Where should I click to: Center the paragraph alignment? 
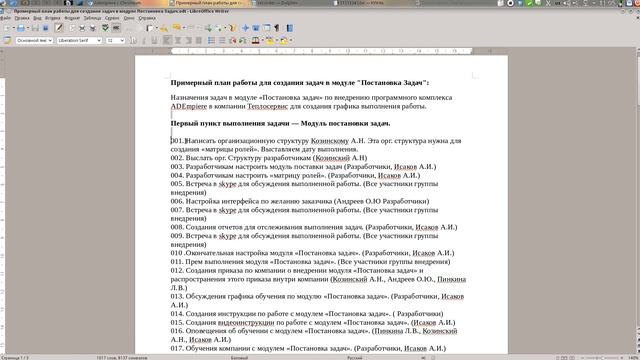tap(178, 40)
